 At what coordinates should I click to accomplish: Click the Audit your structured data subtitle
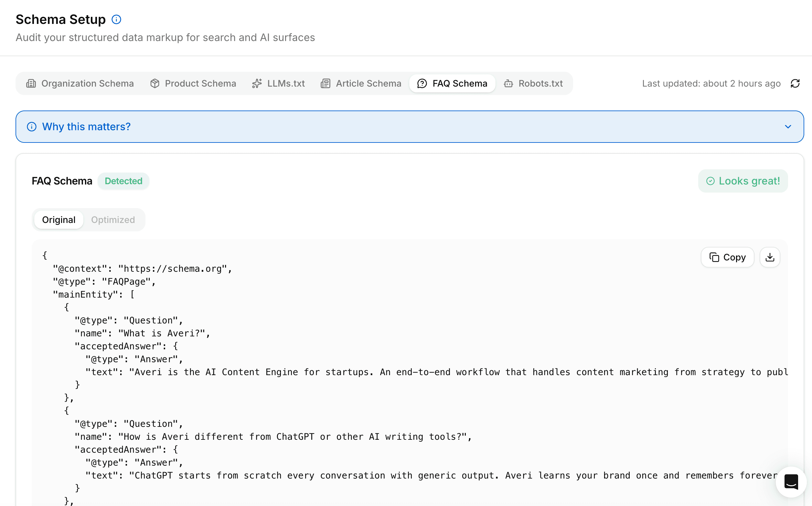[166, 37]
